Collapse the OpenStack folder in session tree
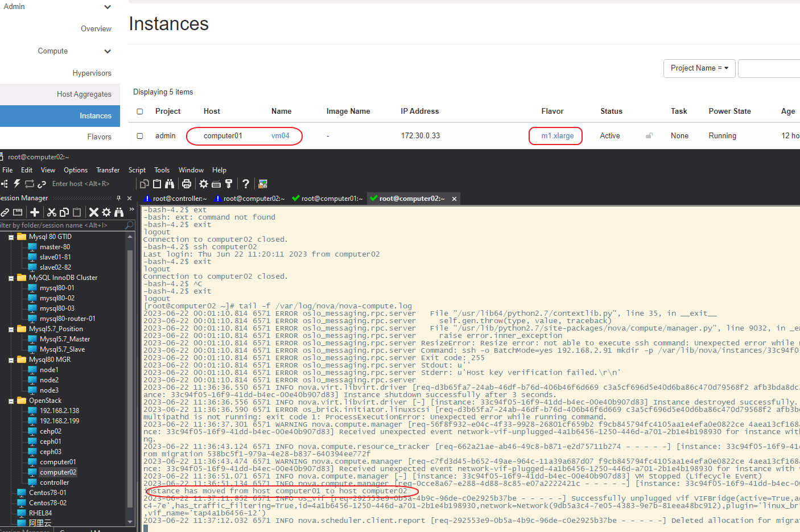Viewport: 800px width, 532px height. click(11, 401)
